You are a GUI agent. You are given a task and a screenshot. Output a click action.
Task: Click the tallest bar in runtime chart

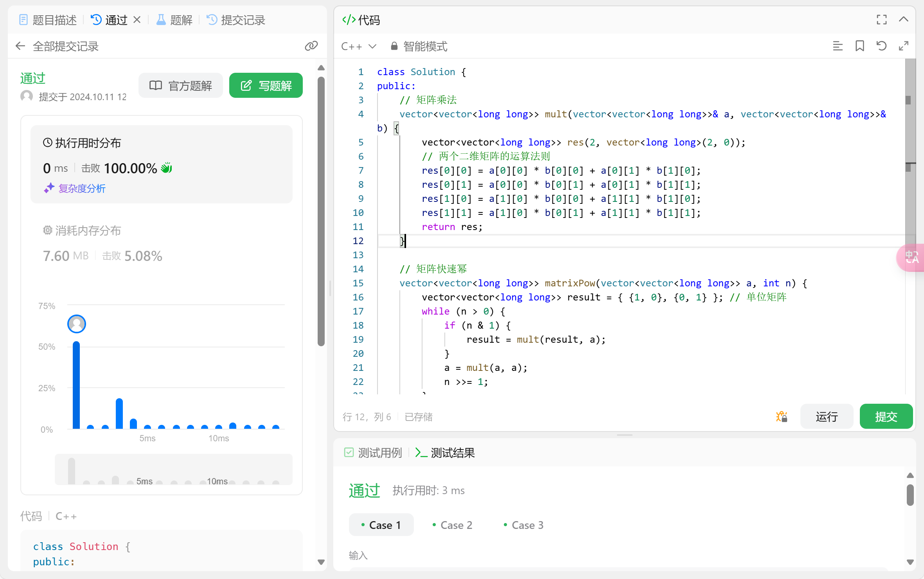(x=76, y=385)
